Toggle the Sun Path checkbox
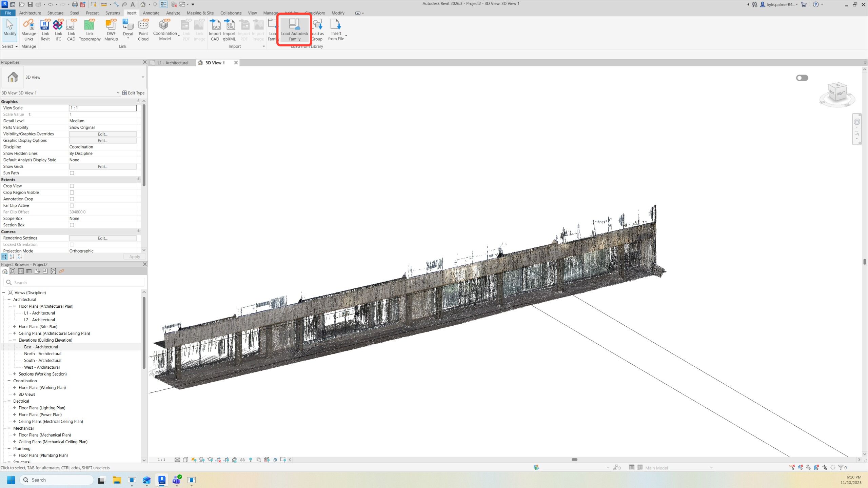This screenshot has height=488, width=868. [72, 173]
